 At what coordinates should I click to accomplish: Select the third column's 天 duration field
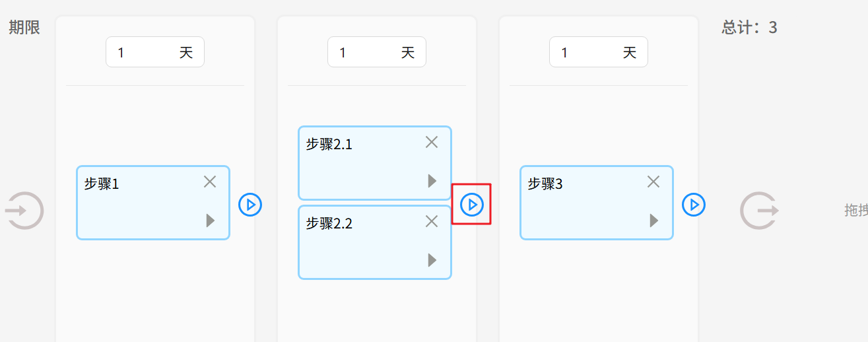tap(590, 52)
